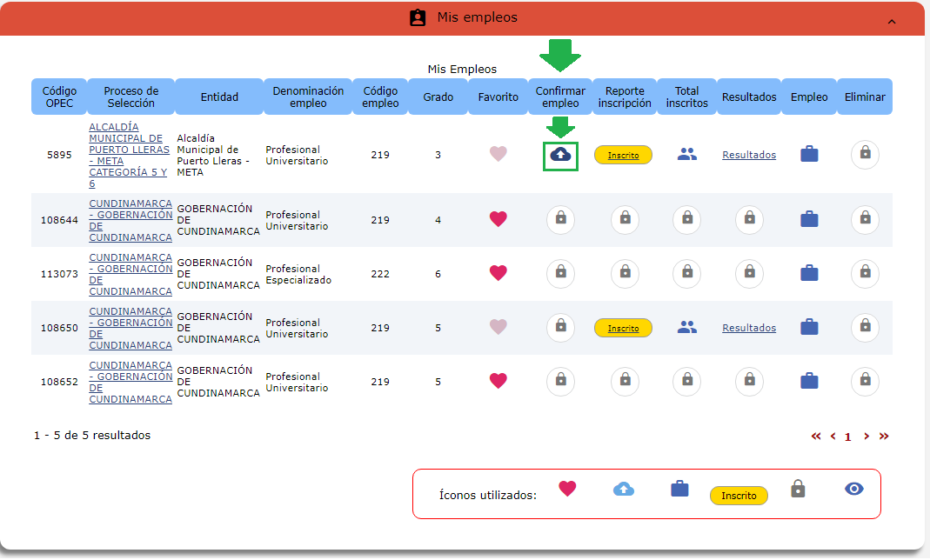The image size is (930, 560).
Task: Toggle favorite heart for OPEC 108650
Action: [x=498, y=328]
